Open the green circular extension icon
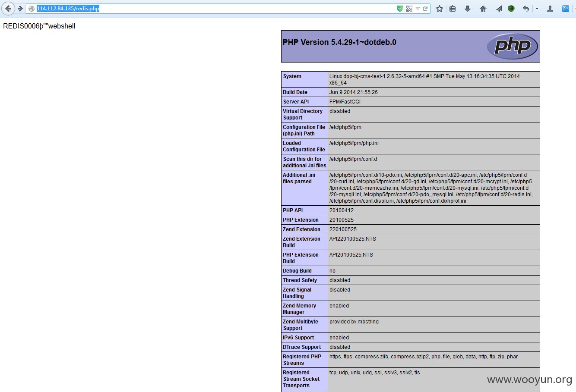The image size is (576, 392). (x=511, y=9)
